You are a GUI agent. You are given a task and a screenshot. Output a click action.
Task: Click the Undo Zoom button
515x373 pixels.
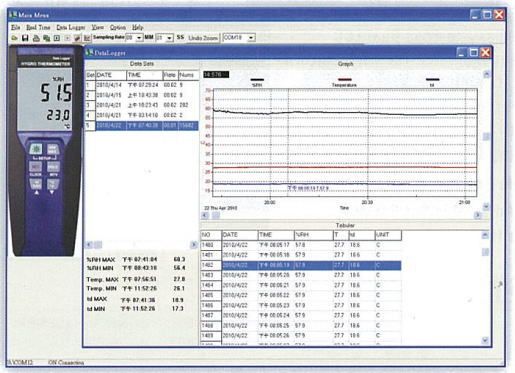click(203, 38)
